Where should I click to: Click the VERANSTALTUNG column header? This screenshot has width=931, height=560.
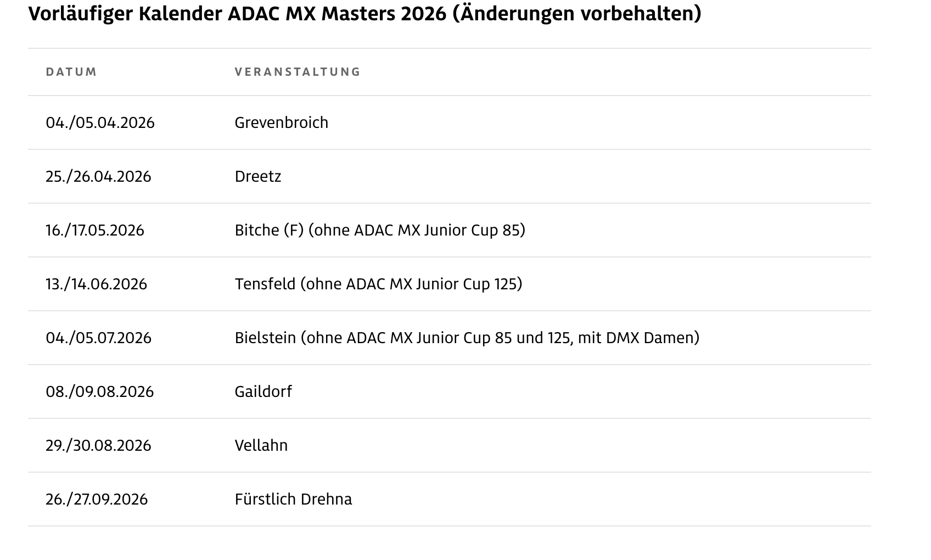[x=298, y=72]
